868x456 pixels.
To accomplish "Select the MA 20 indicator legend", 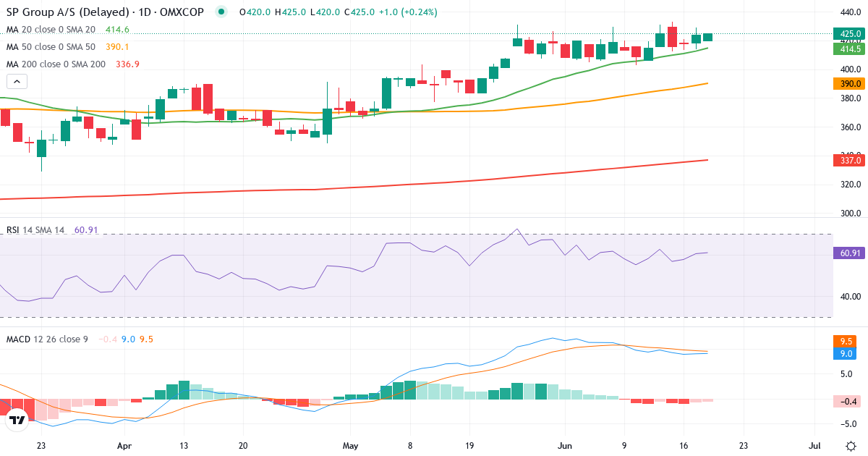I will [x=51, y=30].
